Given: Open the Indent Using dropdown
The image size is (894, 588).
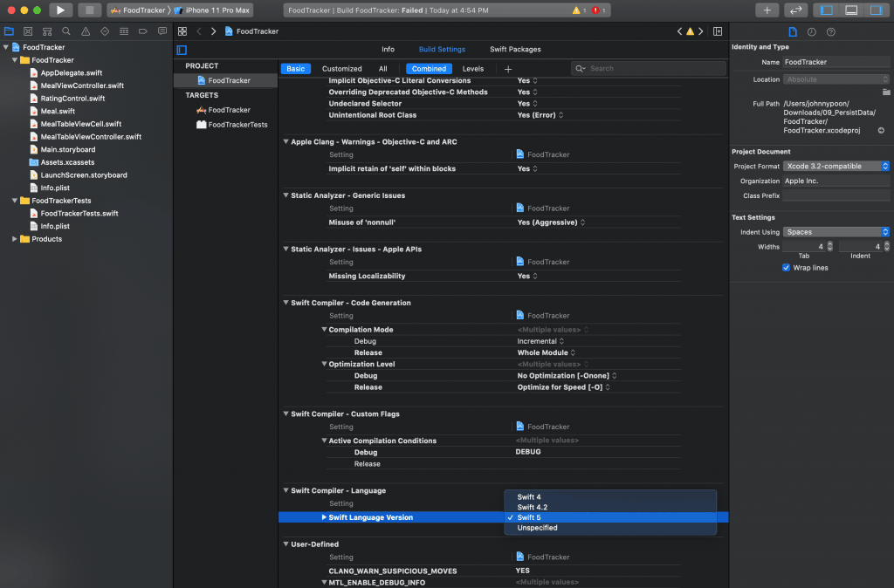Looking at the screenshot, I should [x=836, y=232].
